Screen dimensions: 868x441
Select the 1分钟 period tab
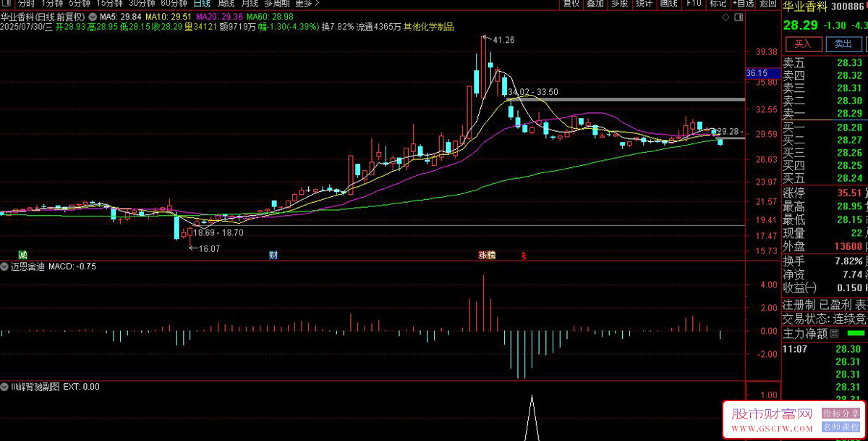tap(54, 4)
